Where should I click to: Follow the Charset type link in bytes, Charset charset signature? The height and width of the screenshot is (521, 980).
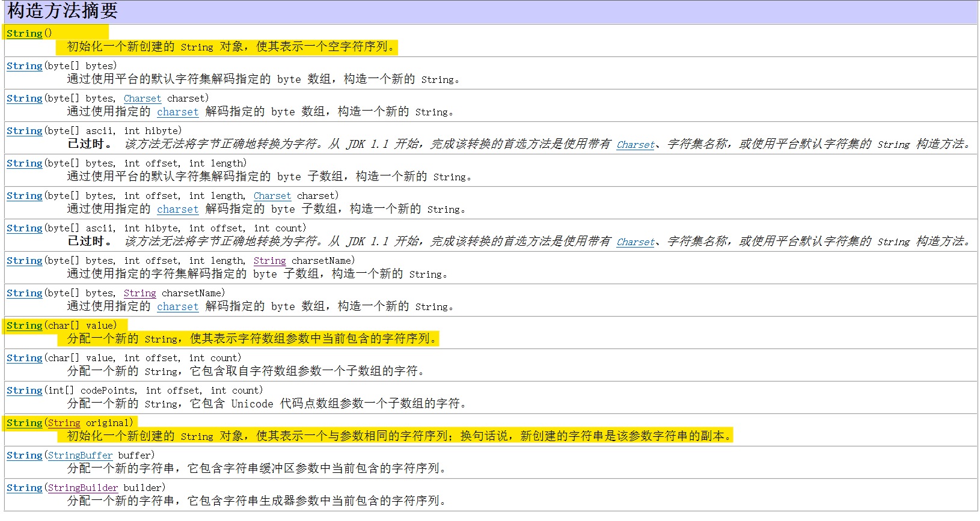(x=142, y=99)
